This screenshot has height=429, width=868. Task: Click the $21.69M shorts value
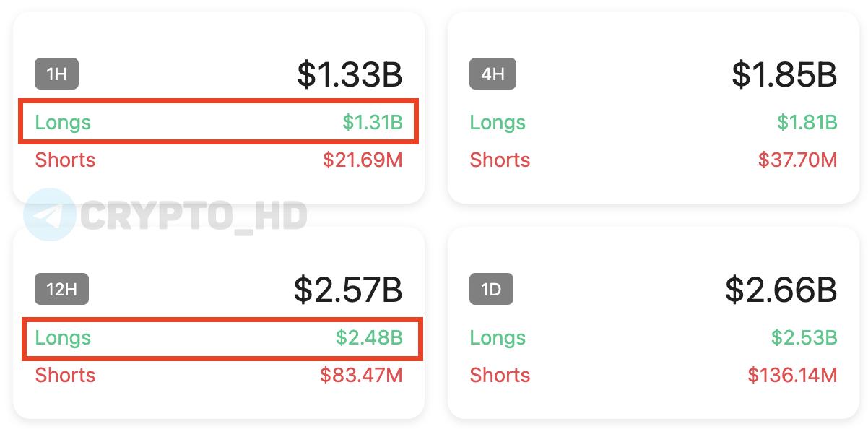(363, 160)
